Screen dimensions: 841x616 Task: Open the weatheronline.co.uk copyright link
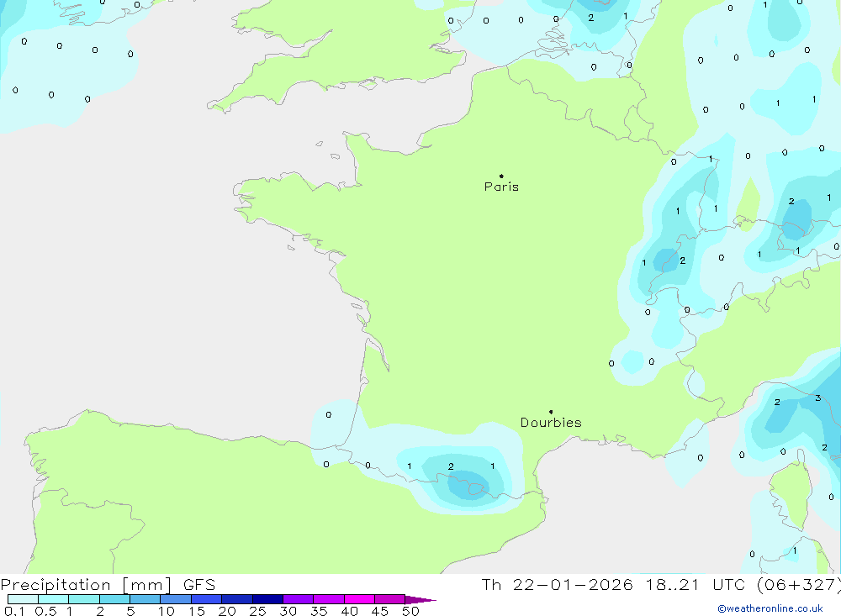click(x=770, y=608)
